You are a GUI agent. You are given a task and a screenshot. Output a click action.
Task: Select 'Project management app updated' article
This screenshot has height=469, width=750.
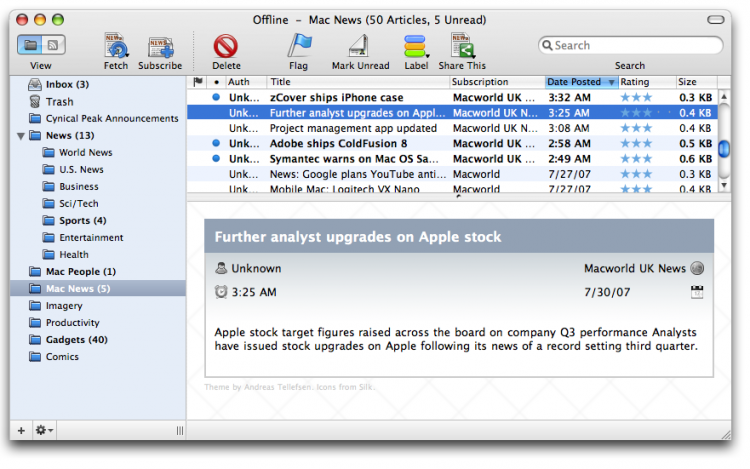(x=452, y=128)
